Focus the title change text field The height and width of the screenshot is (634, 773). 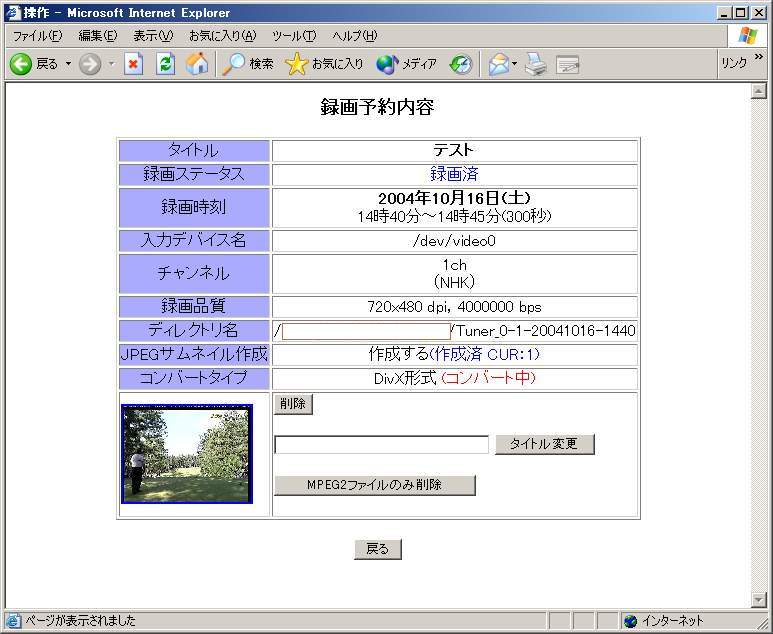click(x=382, y=445)
